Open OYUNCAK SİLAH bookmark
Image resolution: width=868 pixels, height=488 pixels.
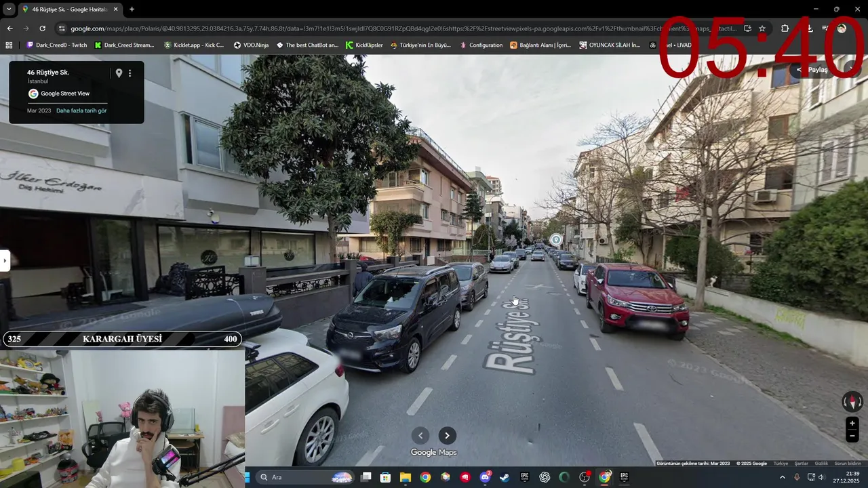coord(610,45)
